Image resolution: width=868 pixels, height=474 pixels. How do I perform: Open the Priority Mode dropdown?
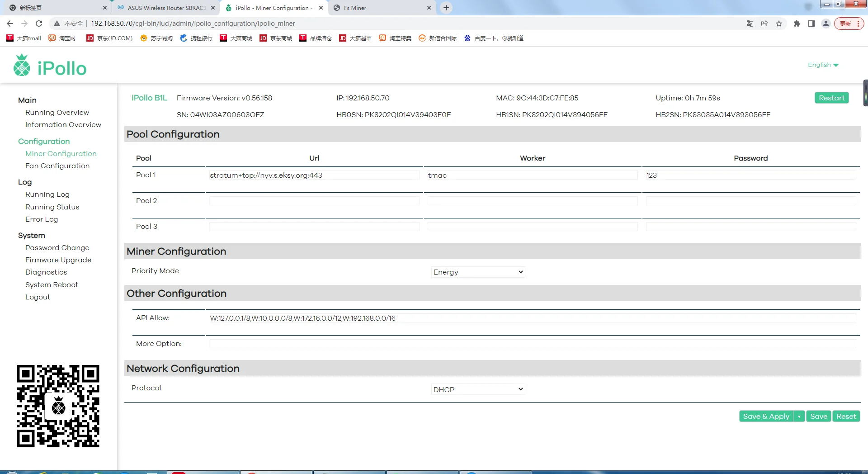coord(478,272)
